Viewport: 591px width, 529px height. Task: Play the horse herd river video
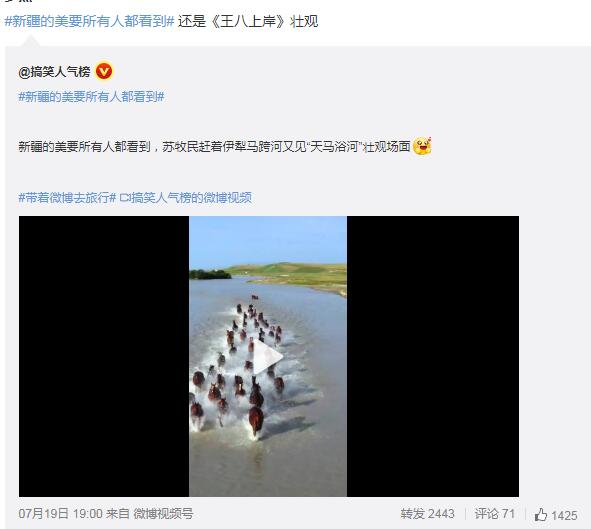[x=268, y=356]
